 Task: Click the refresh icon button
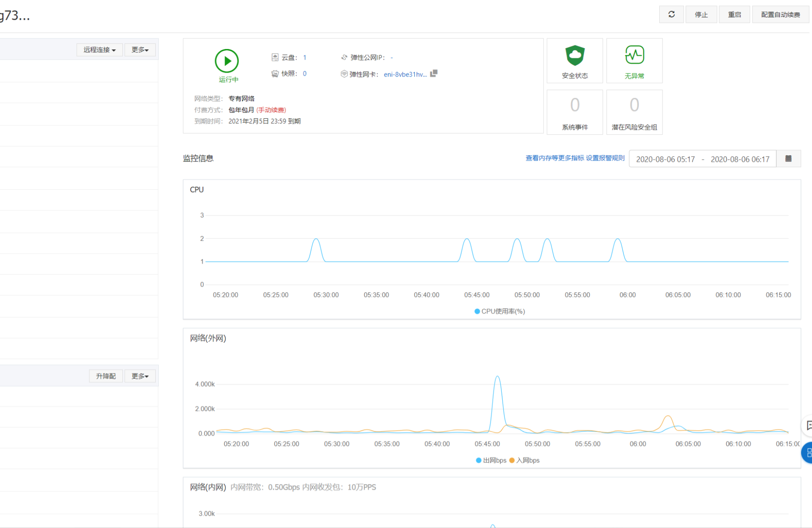pyautogui.click(x=671, y=14)
